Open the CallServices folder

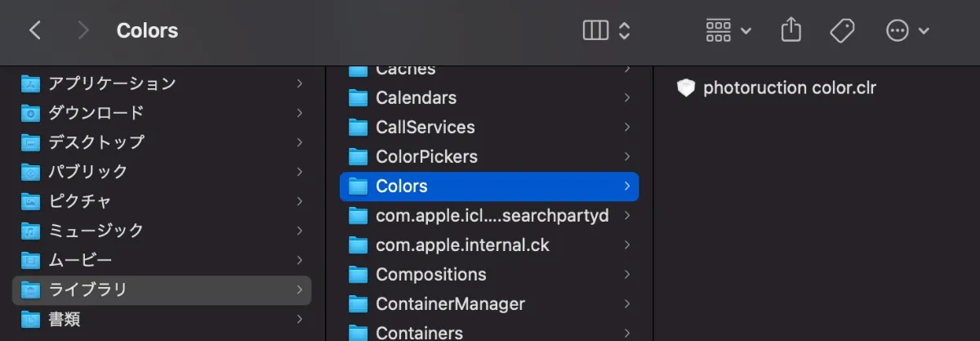(x=425, y=128)
